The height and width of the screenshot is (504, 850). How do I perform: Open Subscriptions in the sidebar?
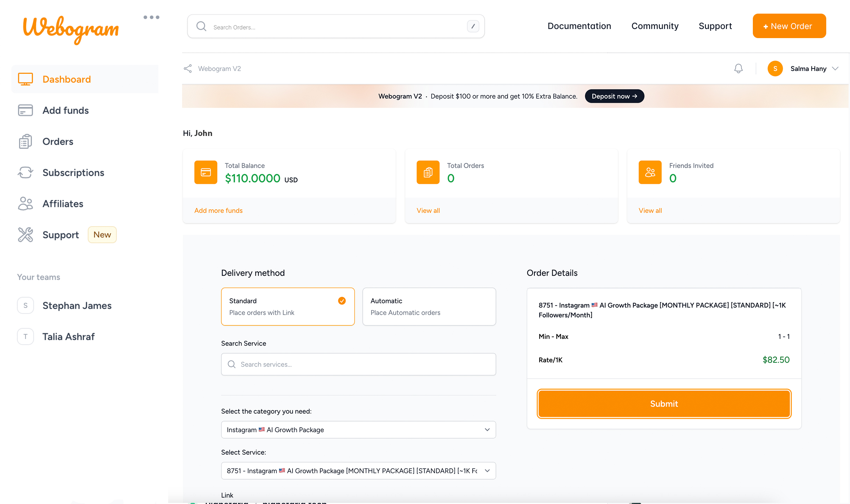[73, 173]
